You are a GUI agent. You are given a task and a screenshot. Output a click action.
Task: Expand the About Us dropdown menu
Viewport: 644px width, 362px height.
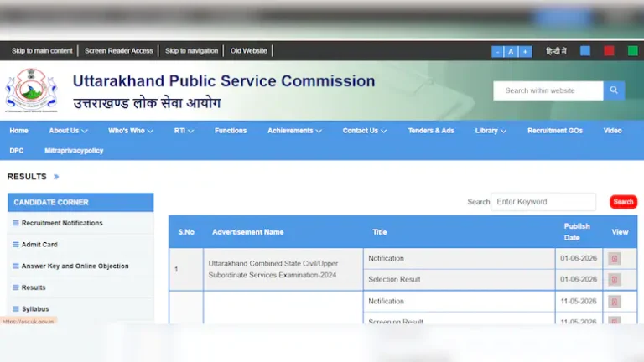coord(68,131)
